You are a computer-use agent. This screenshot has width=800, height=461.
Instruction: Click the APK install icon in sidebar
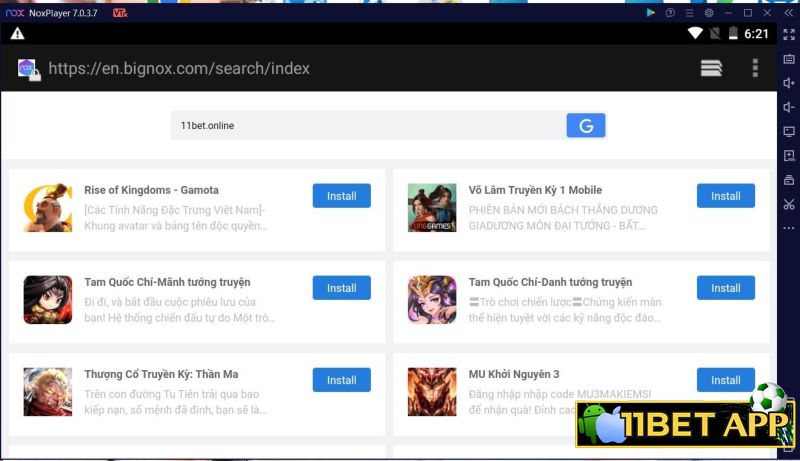(x=789, y=156)
